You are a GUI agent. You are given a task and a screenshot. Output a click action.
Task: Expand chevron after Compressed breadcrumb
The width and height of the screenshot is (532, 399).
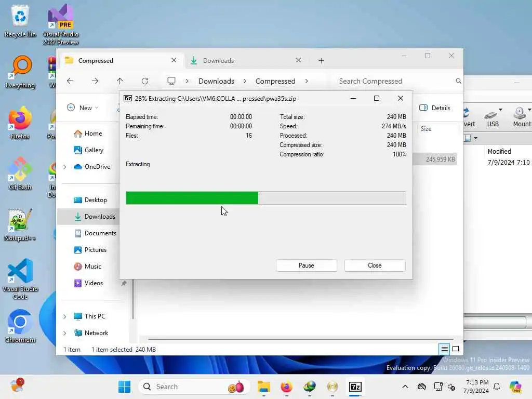pos(307,81)
